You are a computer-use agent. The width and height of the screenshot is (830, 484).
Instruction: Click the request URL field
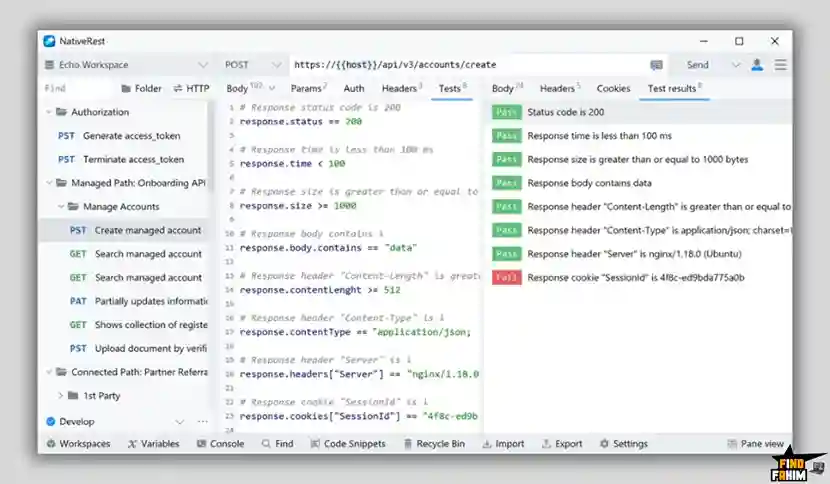pyautogui.click(x=468, y=65)
